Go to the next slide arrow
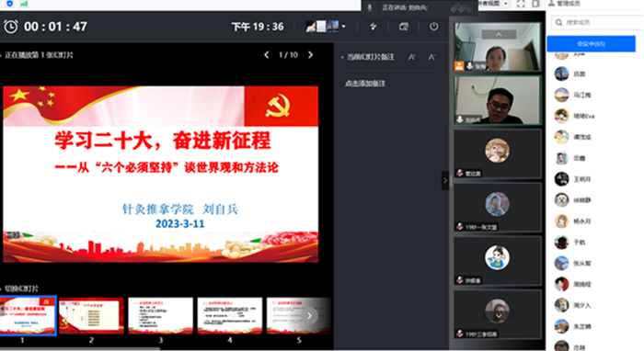Image resolution: width=644 pixels, height=351 pixels. (311, 55)
